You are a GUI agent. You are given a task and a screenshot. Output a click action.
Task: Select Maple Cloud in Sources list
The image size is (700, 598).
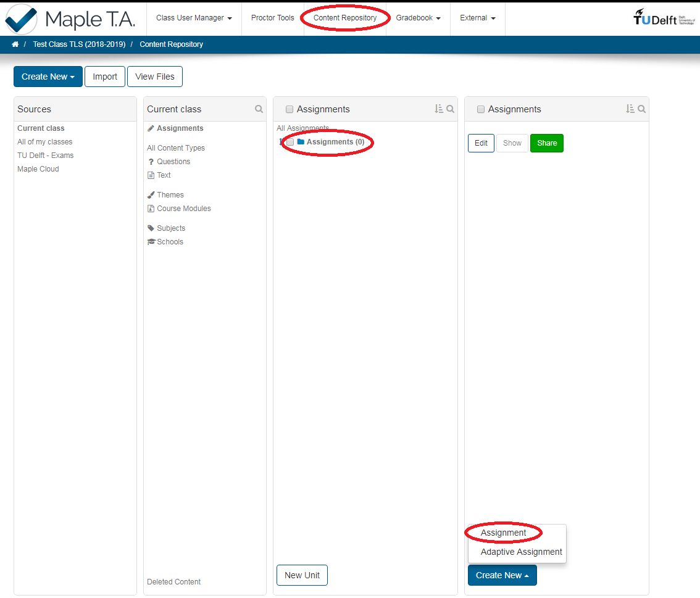click(x=38, y=169)
